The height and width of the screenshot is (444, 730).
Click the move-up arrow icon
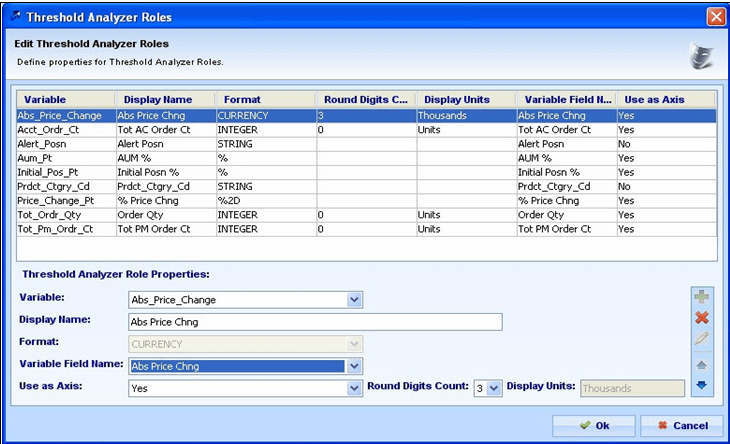tap(702, 364)
